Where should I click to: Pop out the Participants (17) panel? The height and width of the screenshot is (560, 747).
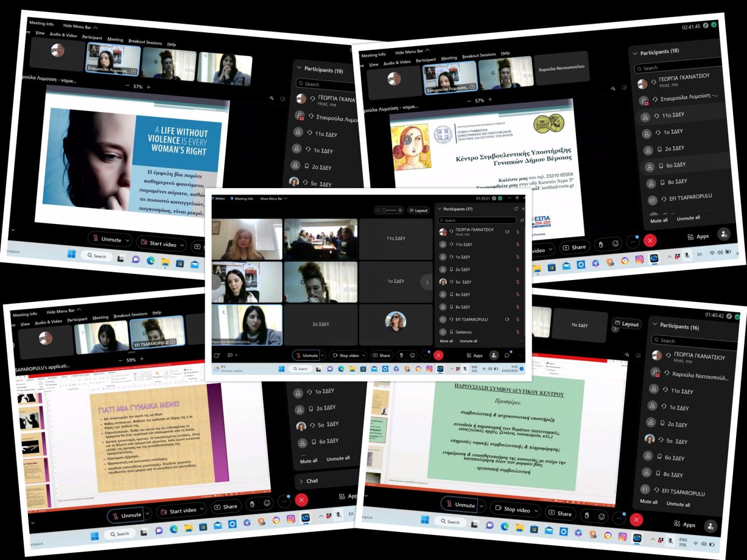click(516, 209)
